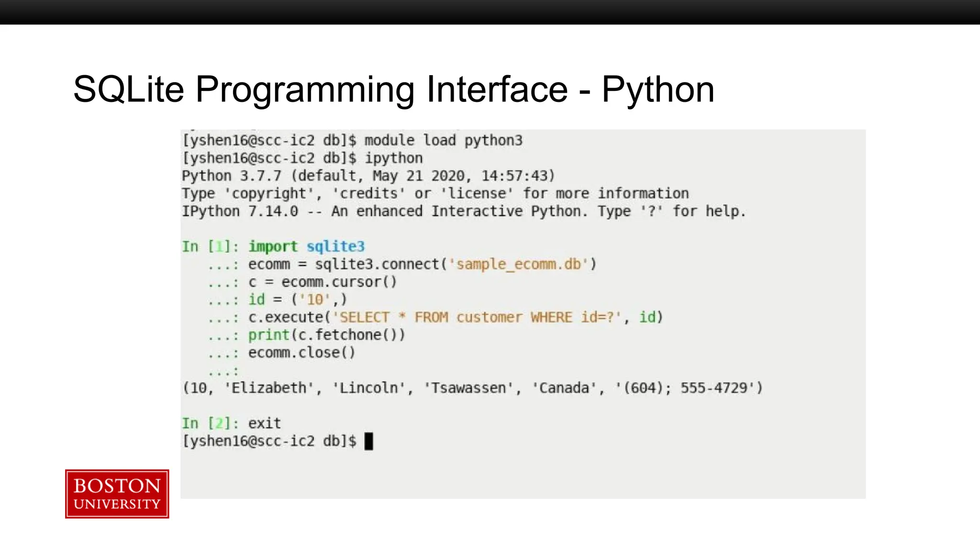Click the "c.execute('SELECT * FROM customer" line

(x=435, y=318)
